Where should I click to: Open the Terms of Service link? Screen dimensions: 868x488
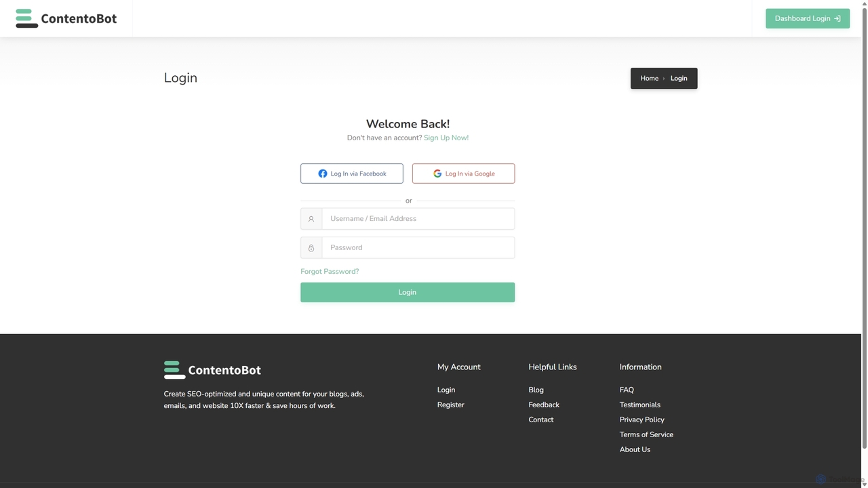[x=646, y=434]
